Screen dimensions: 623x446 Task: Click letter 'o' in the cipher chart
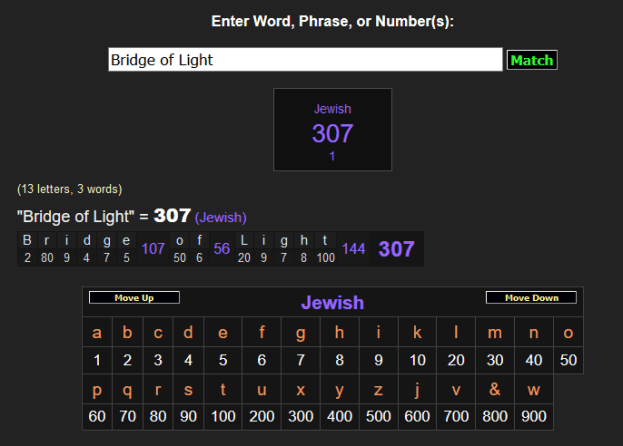(x=568, y=333)
